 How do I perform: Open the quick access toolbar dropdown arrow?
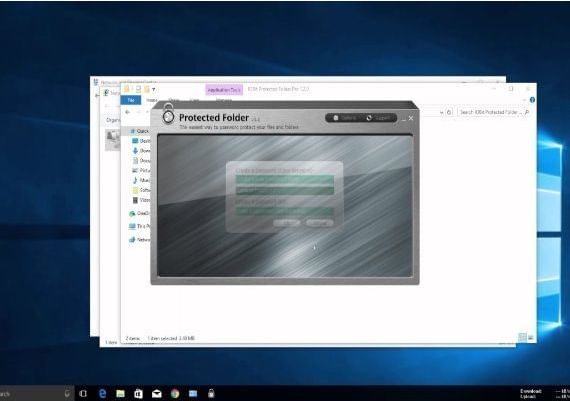pyautogui.click(x=154, y=89)
